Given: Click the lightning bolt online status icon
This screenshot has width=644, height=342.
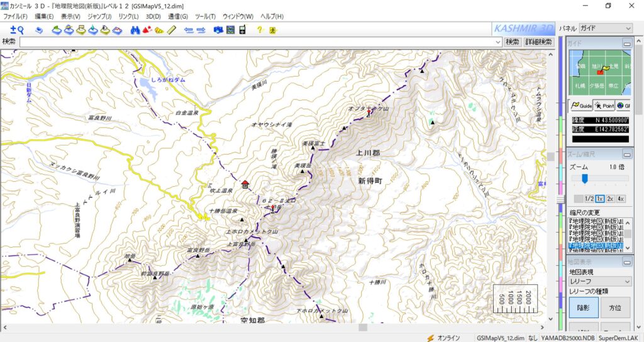Looking at the screenshot, I should (430, 338).
